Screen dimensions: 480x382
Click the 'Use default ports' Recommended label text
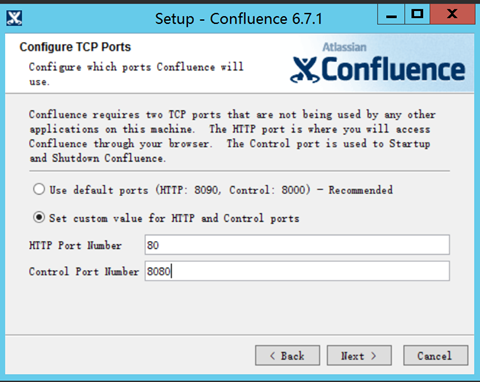click(221, 190)
